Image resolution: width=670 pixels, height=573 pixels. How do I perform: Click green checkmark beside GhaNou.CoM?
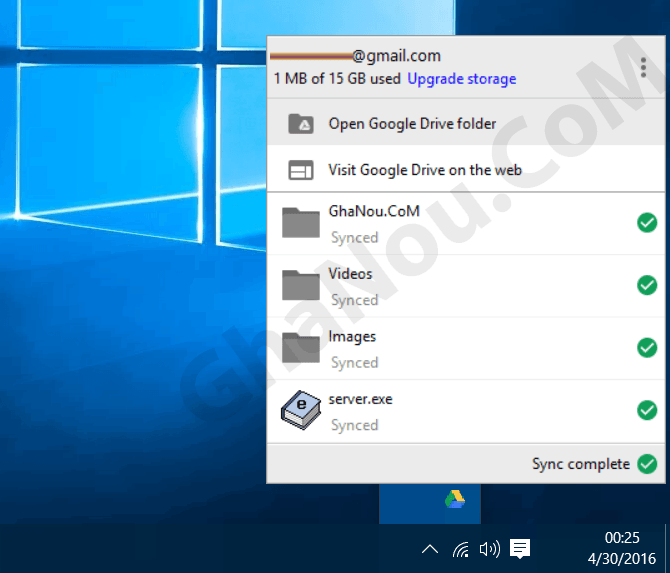pyautogui.click(x=647, y=223)
